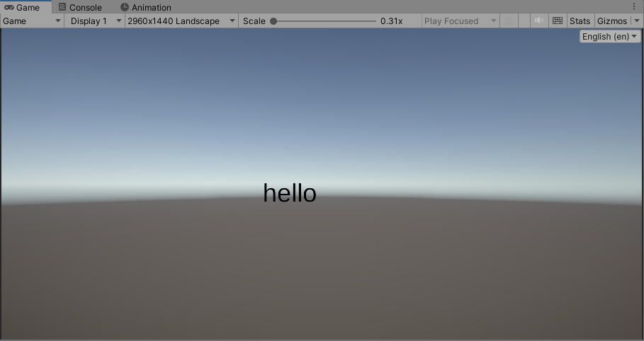Image resolution: width=644 pixels, height=341 pixels.
Task: Open the Display 1 dropdown
Action: pos(95,21)
